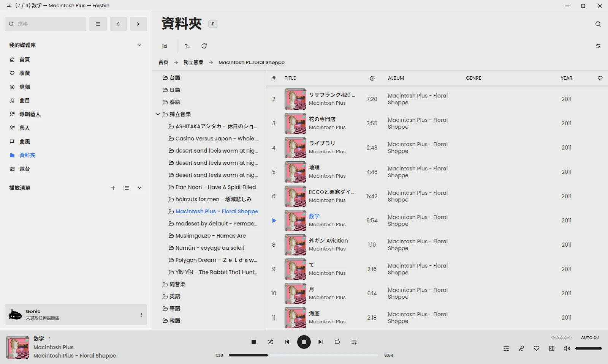Sort by the duration clock column header
Viewport: 608px width, 364px height.
(372, 78)
